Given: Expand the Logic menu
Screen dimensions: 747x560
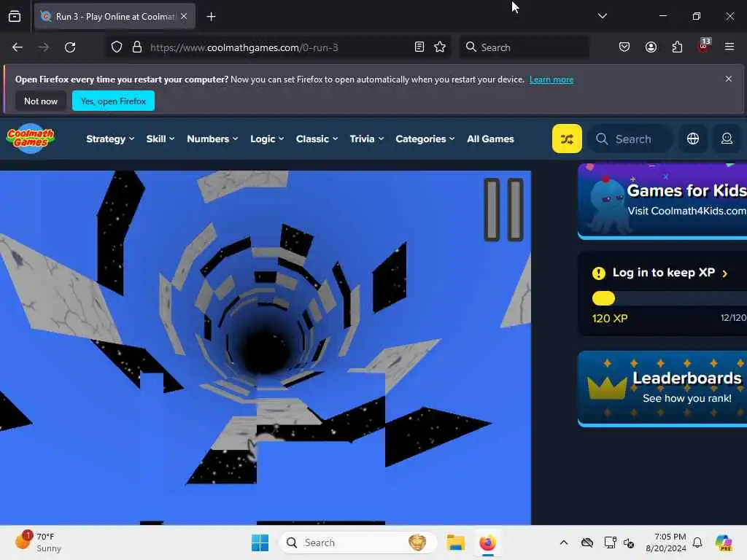Looking at the screenshot, I should [x=267, y=139].
